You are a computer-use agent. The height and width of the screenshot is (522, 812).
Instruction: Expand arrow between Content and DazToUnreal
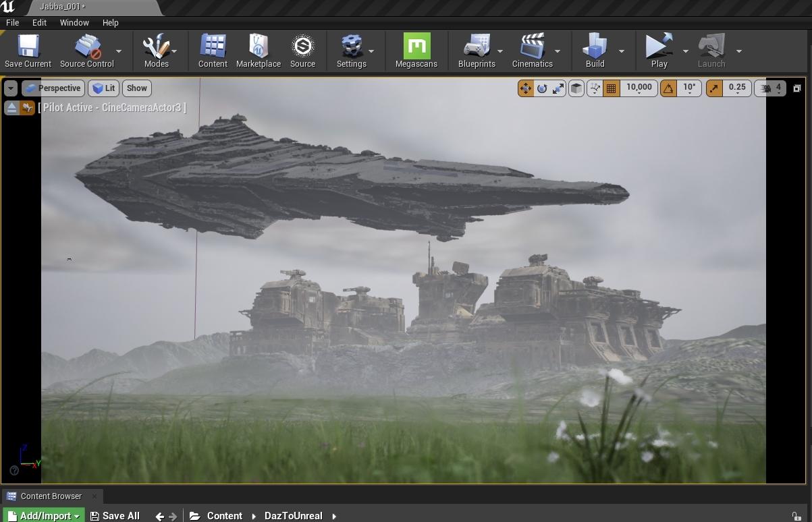click(254, 516)
